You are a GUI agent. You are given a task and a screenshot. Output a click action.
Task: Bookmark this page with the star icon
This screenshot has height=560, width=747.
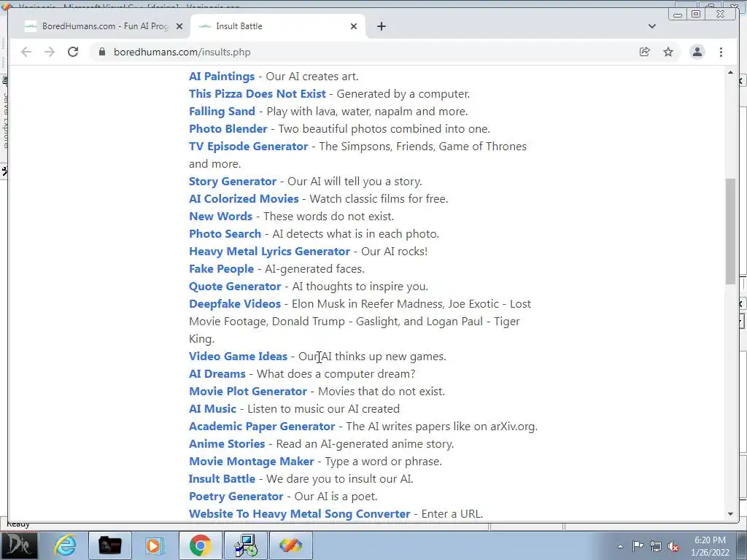[668, 52]
